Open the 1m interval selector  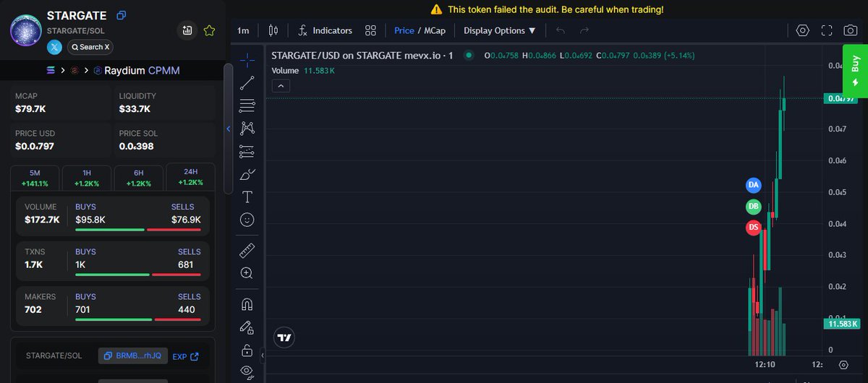(243, 30)
